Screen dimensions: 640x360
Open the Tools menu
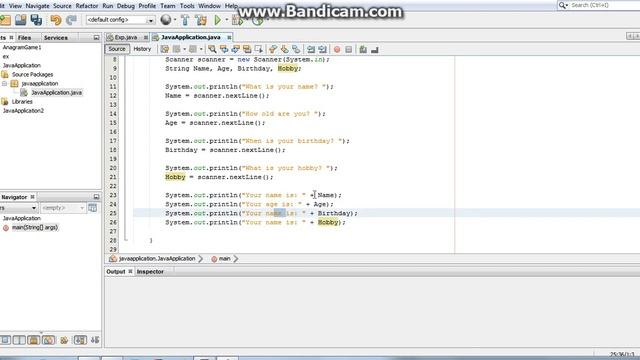coord(187,6)
